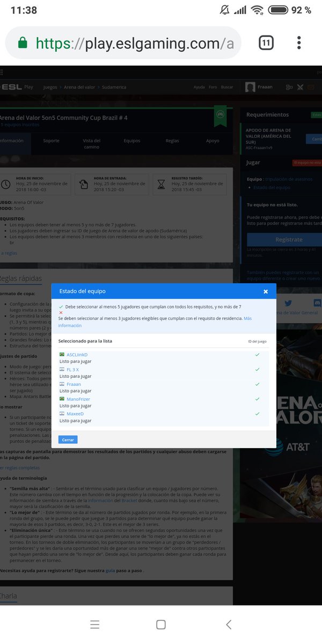Click the mail messages icon in header
Screen dimensions: 322x644
point(311,87)
